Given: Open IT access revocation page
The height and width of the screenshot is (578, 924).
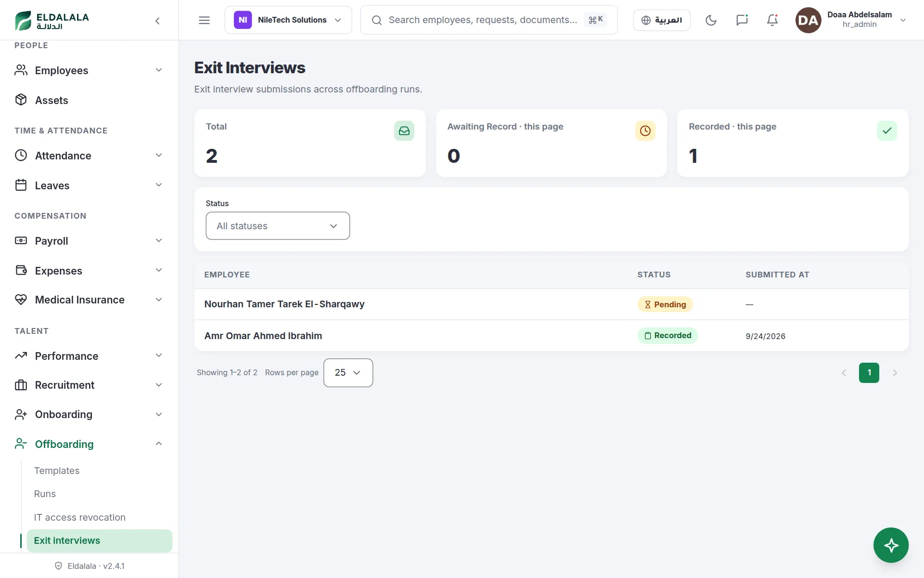Looking at the screenshot, I should [80, 517].
